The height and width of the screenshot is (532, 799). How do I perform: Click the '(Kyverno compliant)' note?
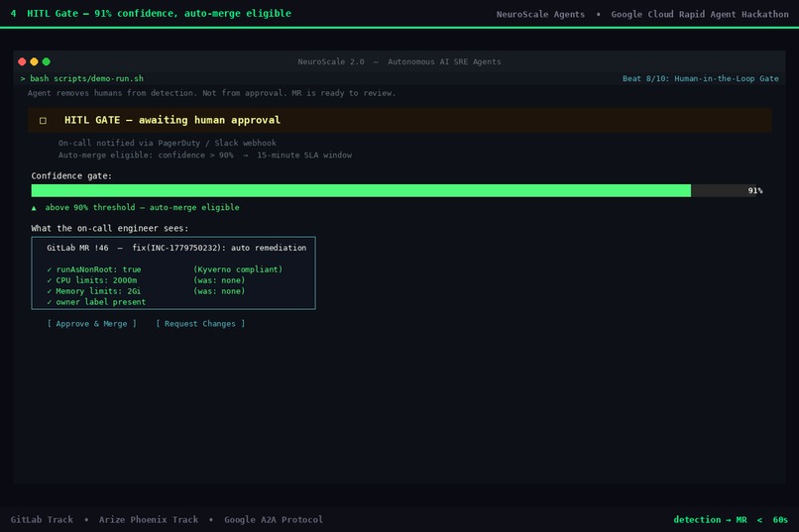[238, 269]
